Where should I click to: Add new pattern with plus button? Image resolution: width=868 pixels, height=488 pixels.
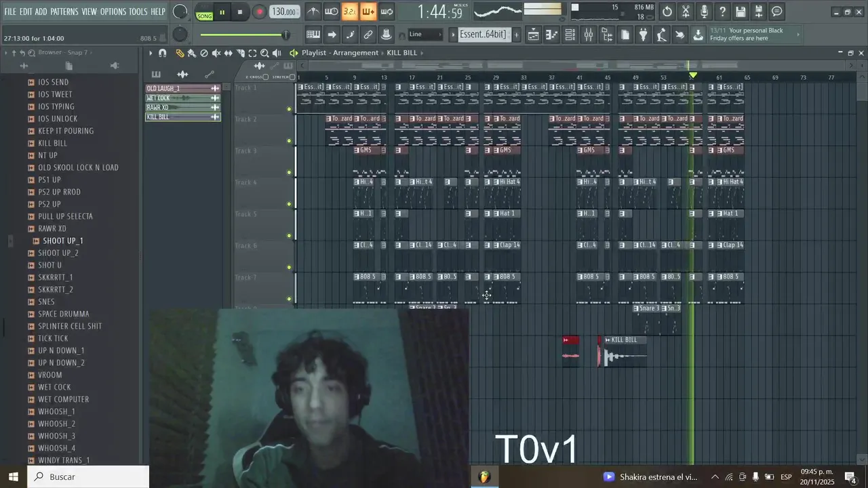tap(516, 35)
